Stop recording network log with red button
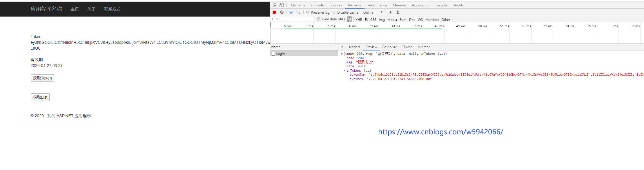644x170 pixels. (x=274, y=12)
